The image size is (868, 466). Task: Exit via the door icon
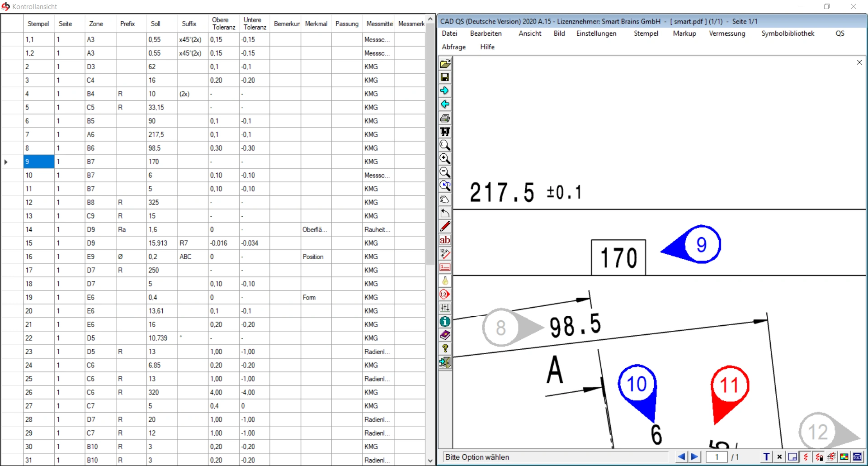445,362
